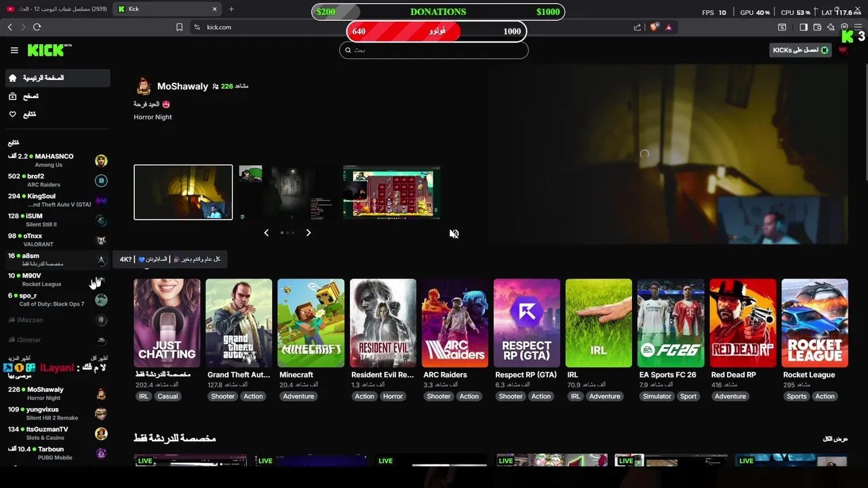Click the share icon in address bar
The height and width of the screenshot is (488, 868).
tap(637, 27)
